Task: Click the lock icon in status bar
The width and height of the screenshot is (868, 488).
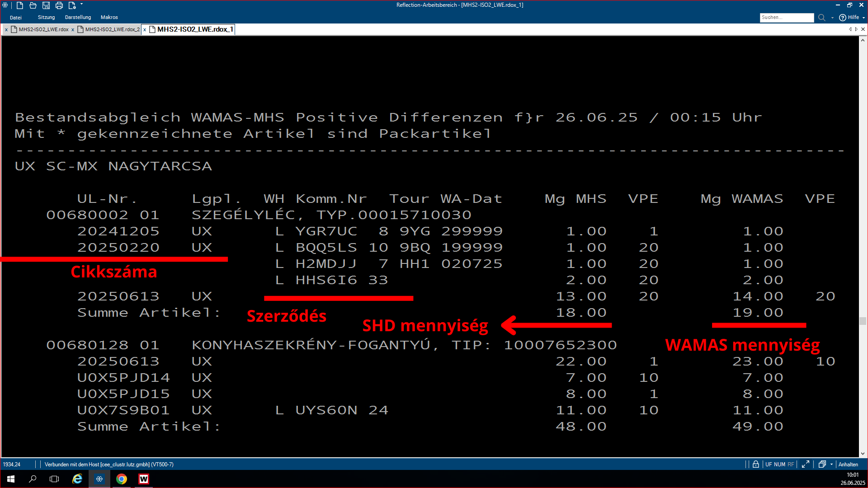Action: click(x=755, y=464)
